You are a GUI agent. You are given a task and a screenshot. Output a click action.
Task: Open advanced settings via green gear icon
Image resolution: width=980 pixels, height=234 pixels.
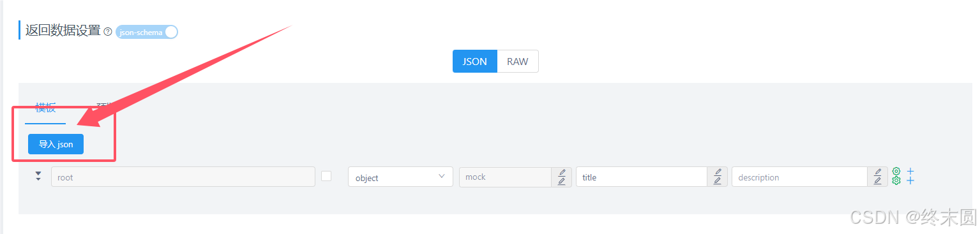896,176
